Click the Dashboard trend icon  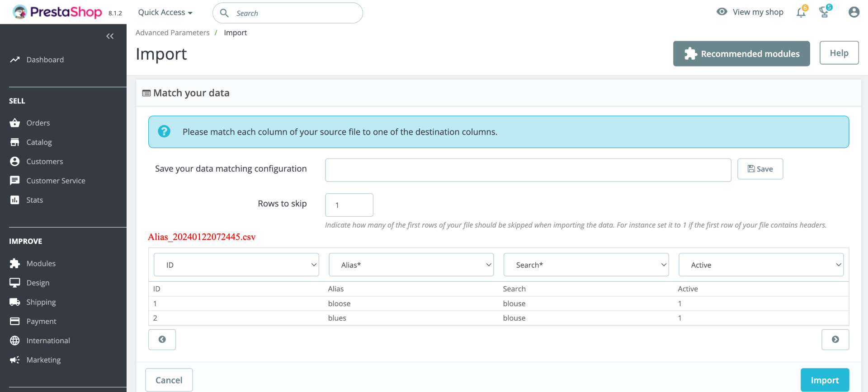pyautogui.click(x=15, y=60)
